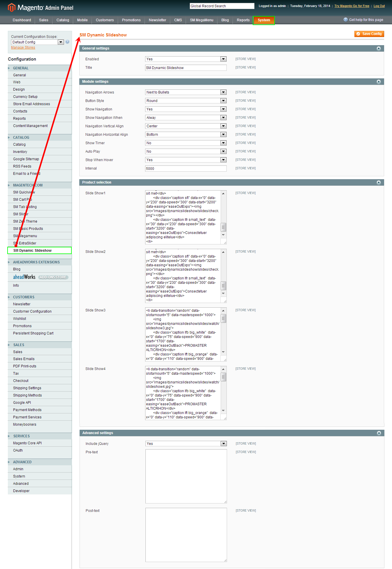The image size is (392, 569).
Task: Open aheadWorks add-ons store banner
Action: pyautogui.click(x=41, y=277)
